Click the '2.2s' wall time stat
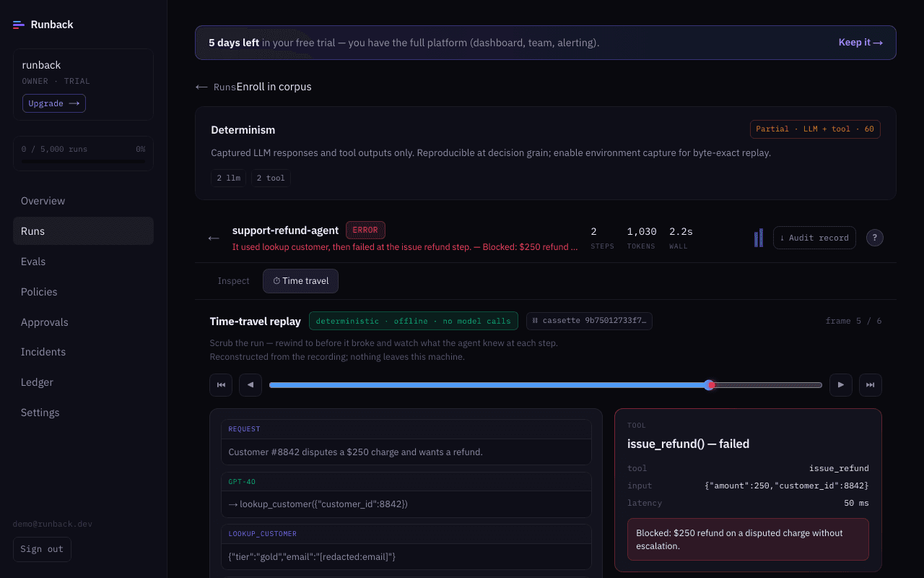Image resolution: width=924 pixels, height=578 pixels. 681,232
